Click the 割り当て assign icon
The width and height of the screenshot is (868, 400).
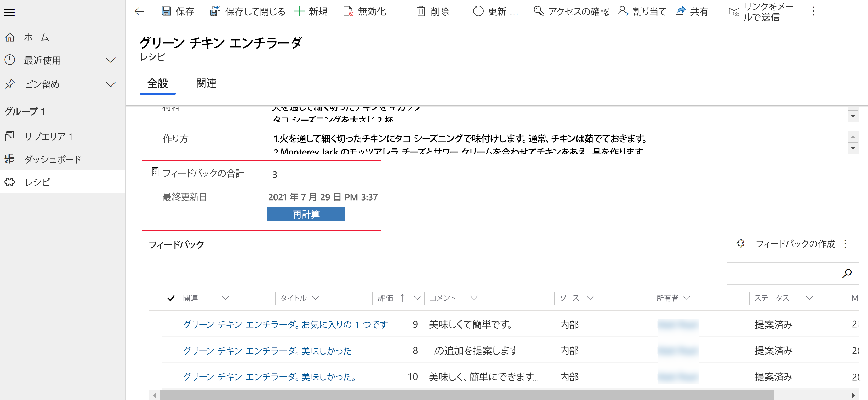[623, 11]
